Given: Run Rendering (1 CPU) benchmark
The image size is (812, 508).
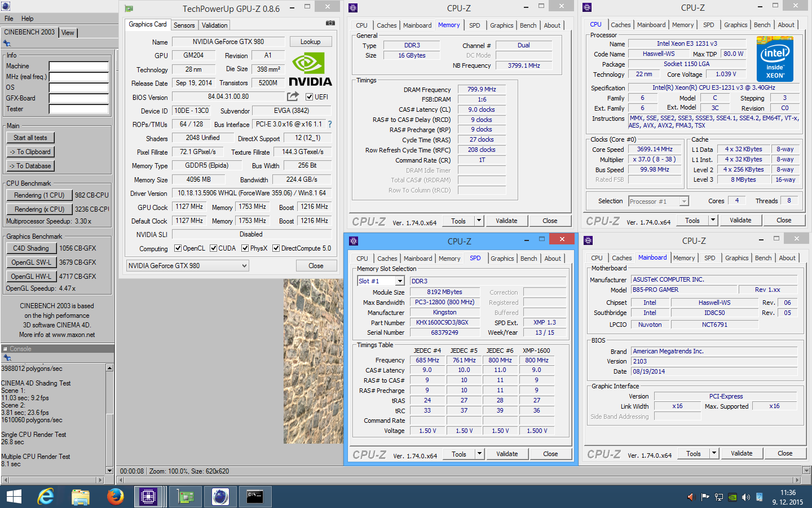Looking at the screenshot, I should [x=39, y=195].
